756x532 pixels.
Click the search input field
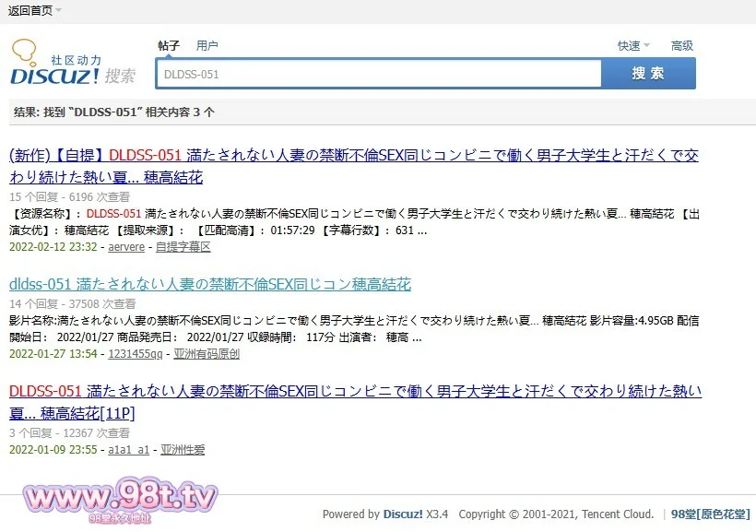(x=378, y=74)
